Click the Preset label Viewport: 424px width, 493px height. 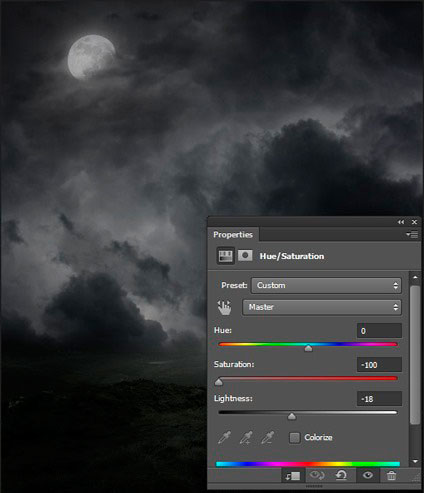point(234,285)
